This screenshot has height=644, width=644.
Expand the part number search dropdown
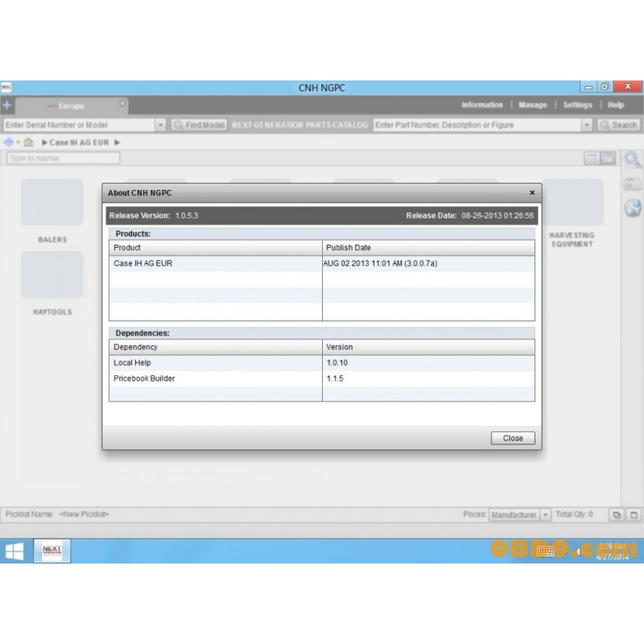587,125
